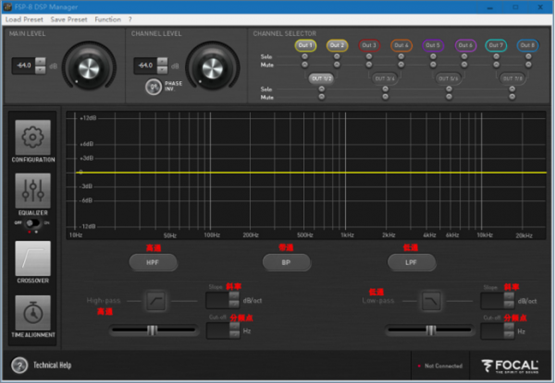Increase the Low-pass slope value
Image resolution: width=555 pixels, height=383 pixels.
[509, 296]
